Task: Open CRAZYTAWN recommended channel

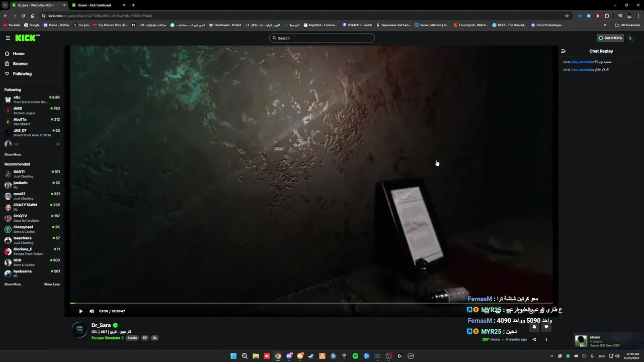Action: pyautogui.click(x=32, y=207)
